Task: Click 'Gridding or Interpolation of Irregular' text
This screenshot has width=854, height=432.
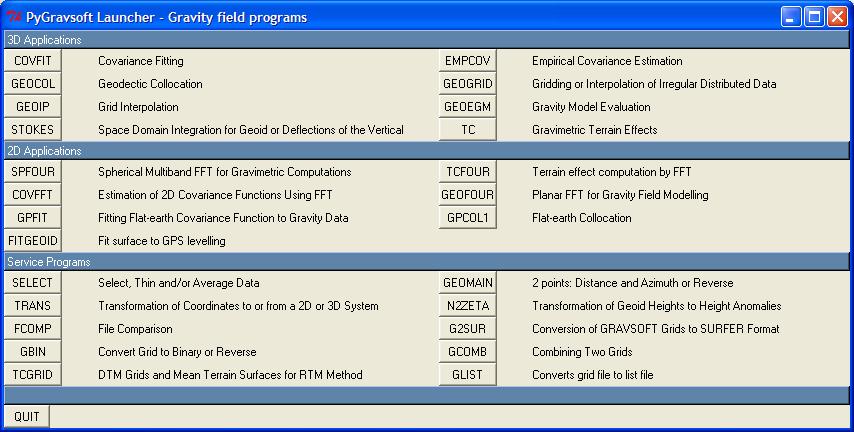Action: pyautogui.click(x=654, y=84)
